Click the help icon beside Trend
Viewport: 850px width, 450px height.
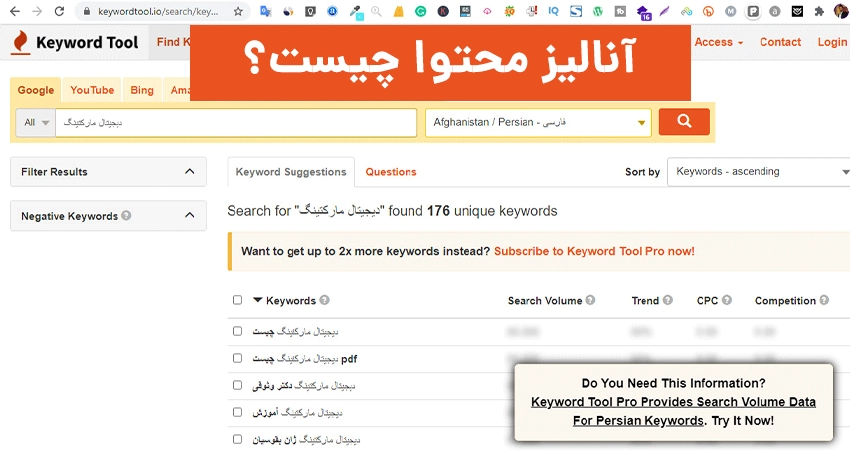668,300
